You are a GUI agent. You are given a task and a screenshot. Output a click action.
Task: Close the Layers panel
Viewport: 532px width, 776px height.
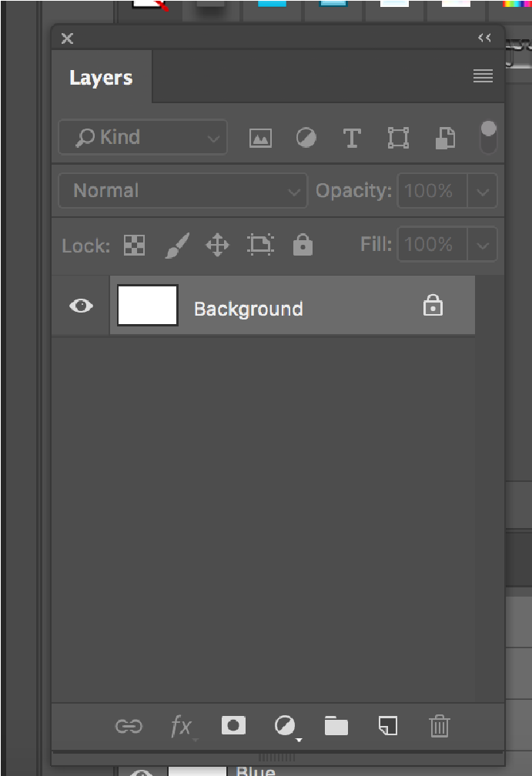coord(67,38)
